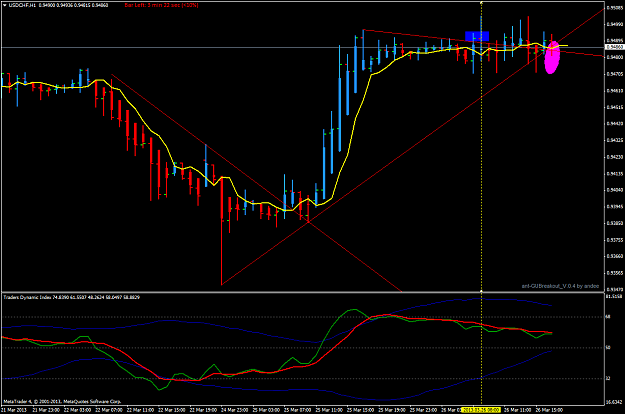Select the USDCHF,H1 chart title text

coord(23,5)
